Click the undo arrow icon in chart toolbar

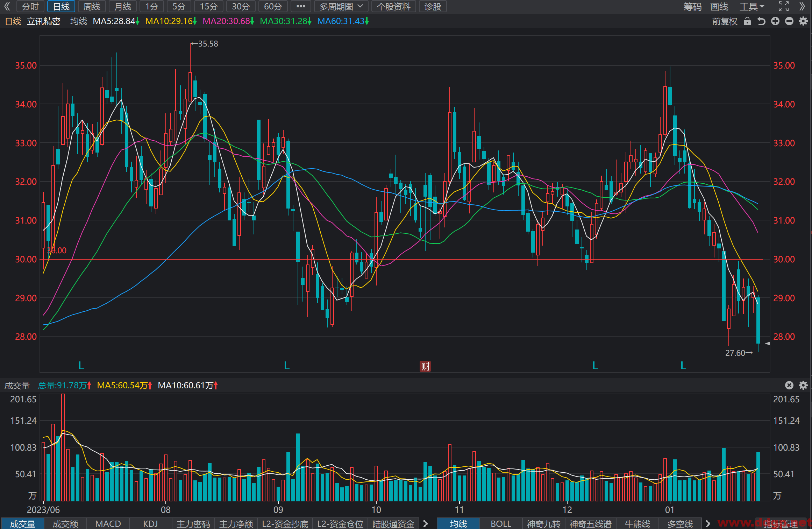pyautogui.click(x=761, y=21)
